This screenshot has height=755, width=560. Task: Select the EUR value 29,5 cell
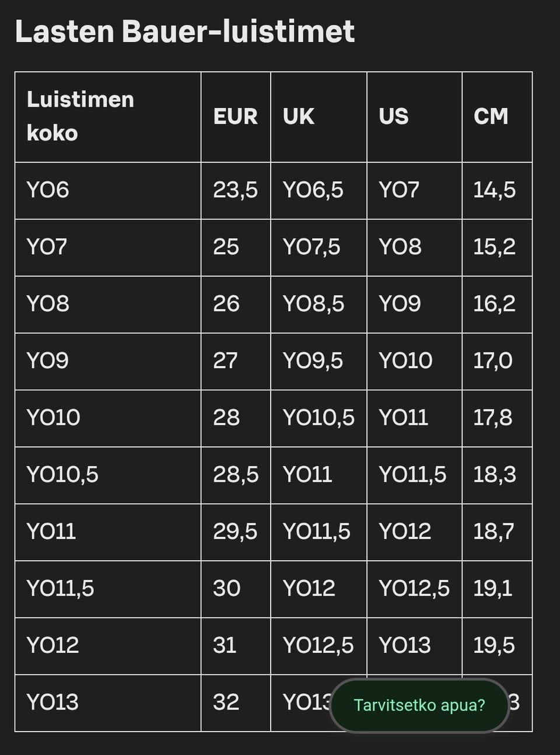click(235, 532)
